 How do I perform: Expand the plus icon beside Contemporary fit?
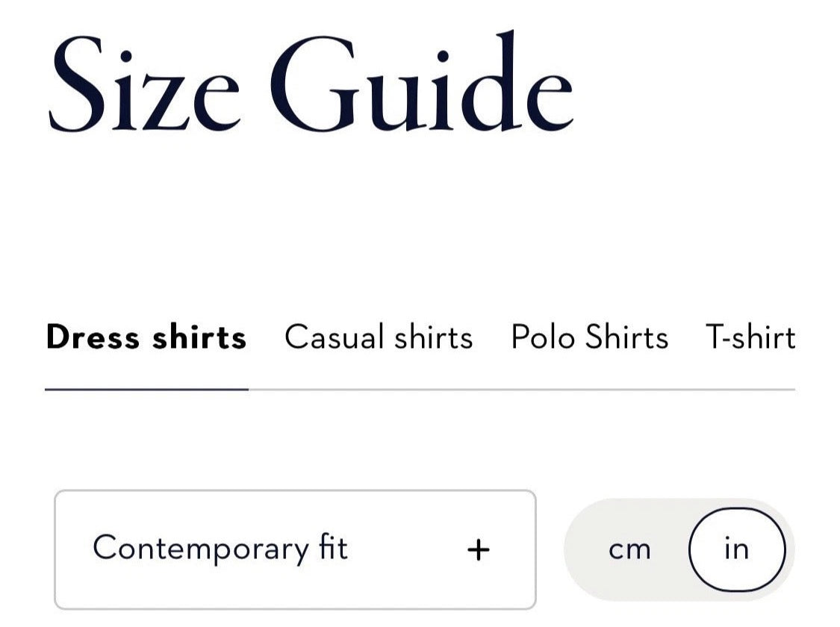478,550
